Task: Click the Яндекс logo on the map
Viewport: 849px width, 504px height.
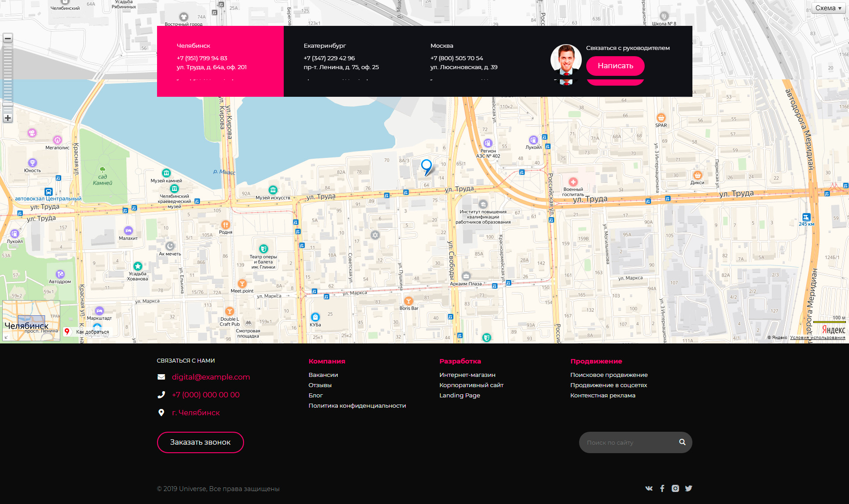Action: pyautogui.click(x=833, y=330)
